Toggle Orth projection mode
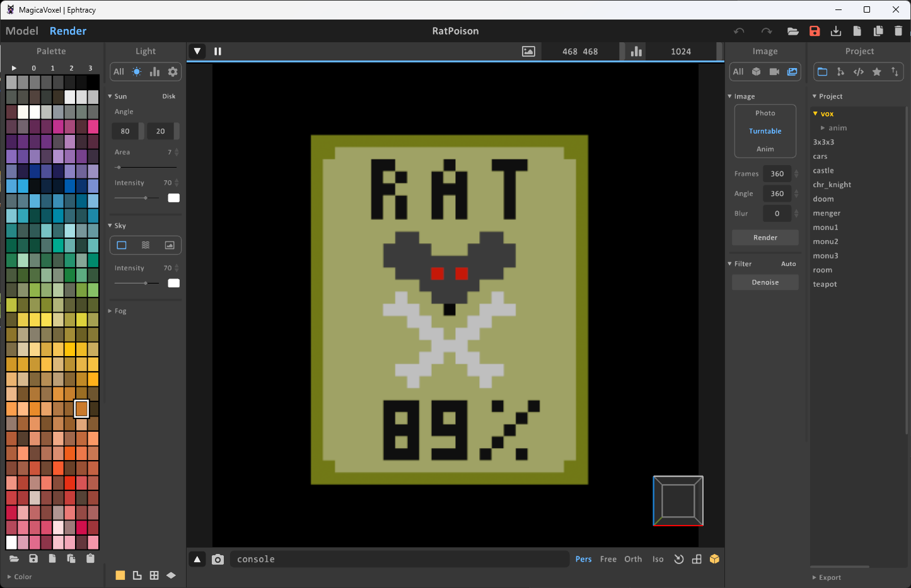Image resolution: width=911 pixels, height=588 pixels. tap(633, 558)
